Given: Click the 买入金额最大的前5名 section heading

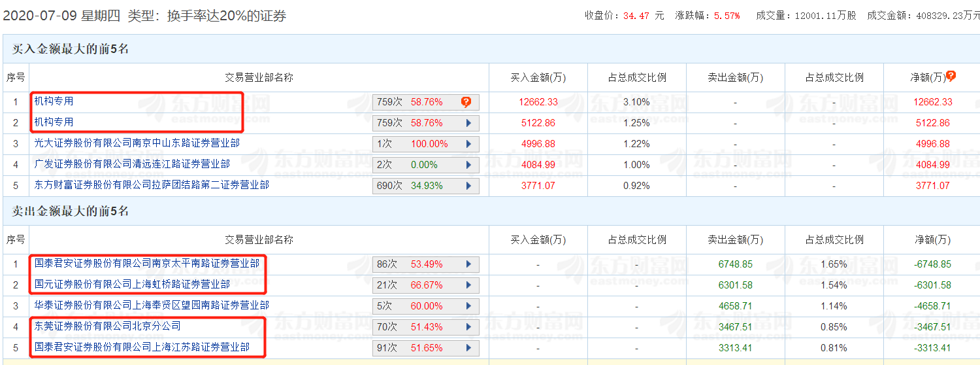Looking at the screenshot, I should coord(71,49).
